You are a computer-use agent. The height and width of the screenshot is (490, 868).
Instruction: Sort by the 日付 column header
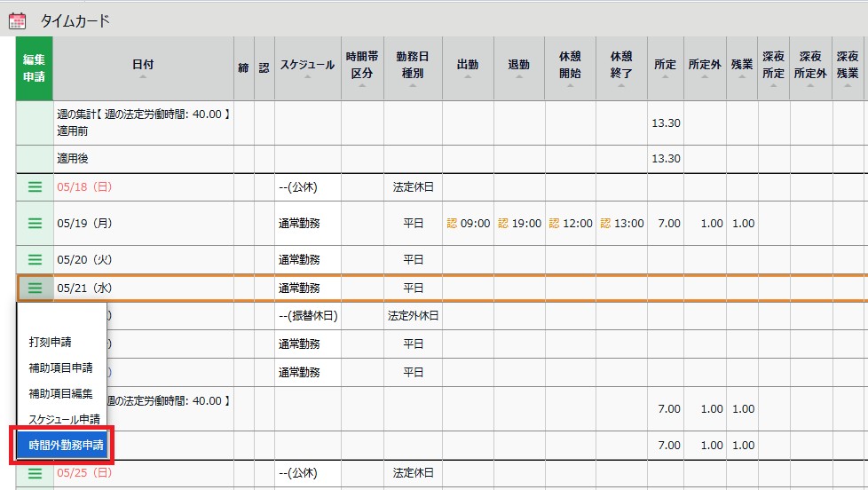pos(143,66)
